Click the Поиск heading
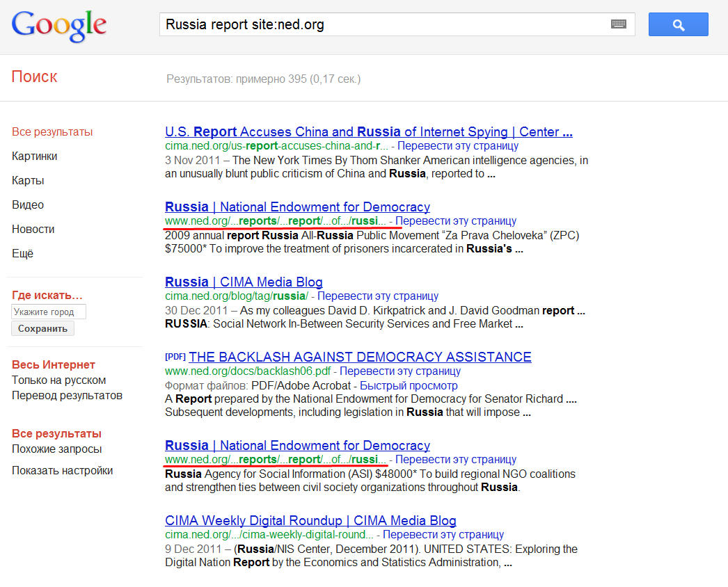The height and width of the screenshot is (587, 728). pyautogui.click(x=34, y=77)
